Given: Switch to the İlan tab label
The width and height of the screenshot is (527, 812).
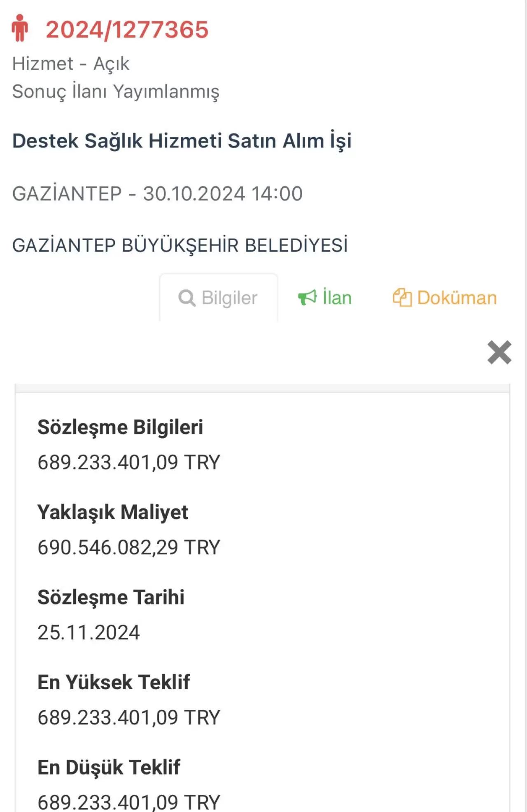Looking at the screenshot, I should pos(337,298).
